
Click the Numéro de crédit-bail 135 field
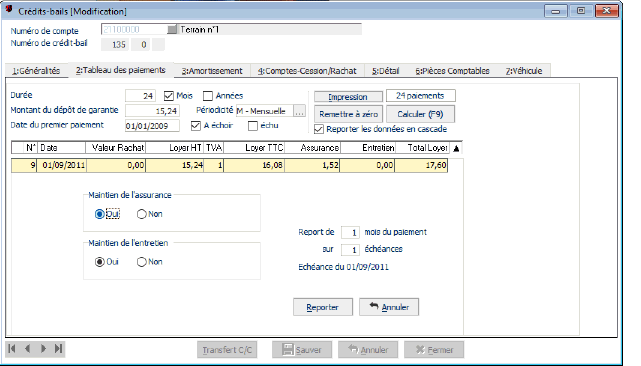pyautogui.click(x=115, y=44)
